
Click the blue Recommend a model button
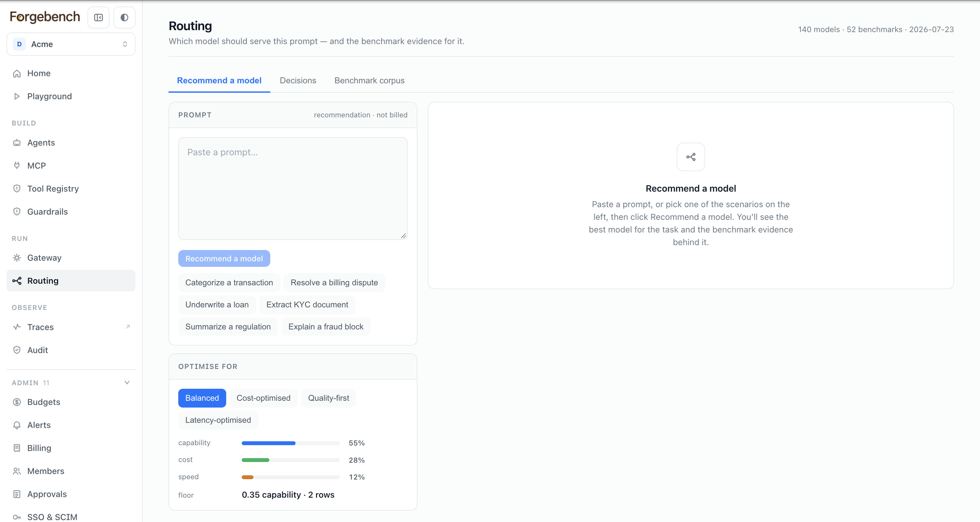click(x=224, y=258)
